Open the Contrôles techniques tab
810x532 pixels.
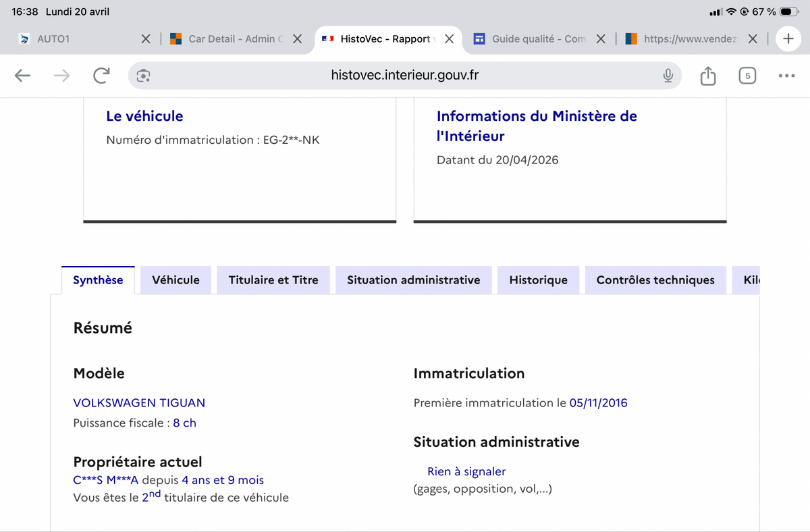[x=655, y=280]
